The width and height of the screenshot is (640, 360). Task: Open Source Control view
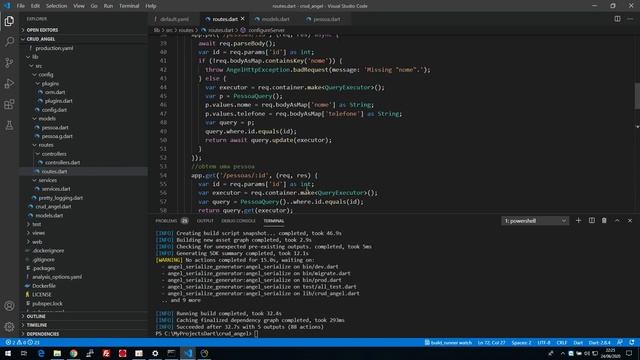click(x=9, y=62)
